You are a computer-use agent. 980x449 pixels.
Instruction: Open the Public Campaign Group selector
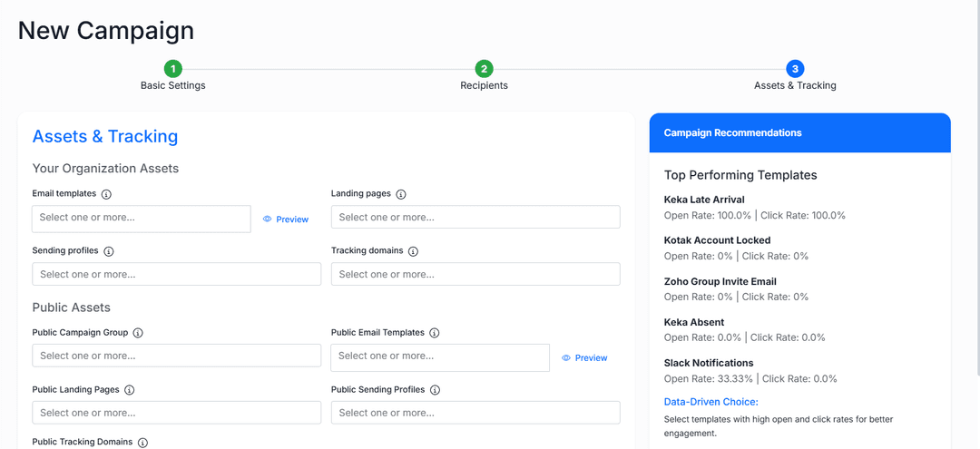point(176,356)
